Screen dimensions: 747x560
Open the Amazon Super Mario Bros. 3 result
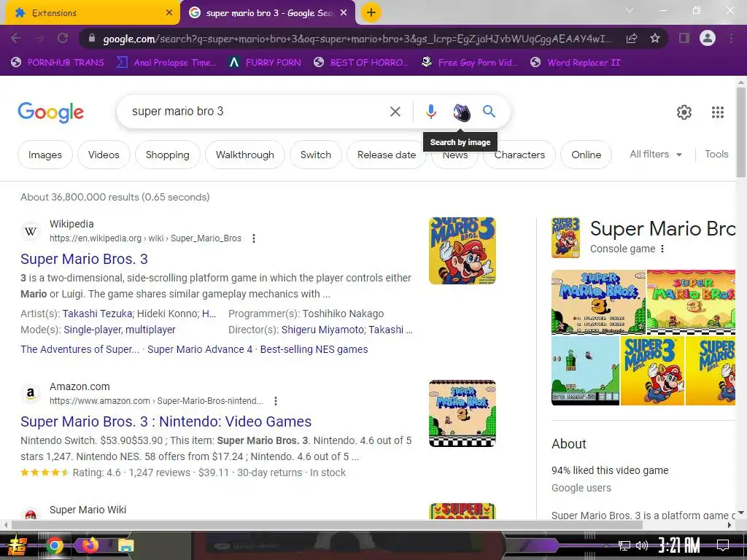pyautogui.click(x=166, y=421)
